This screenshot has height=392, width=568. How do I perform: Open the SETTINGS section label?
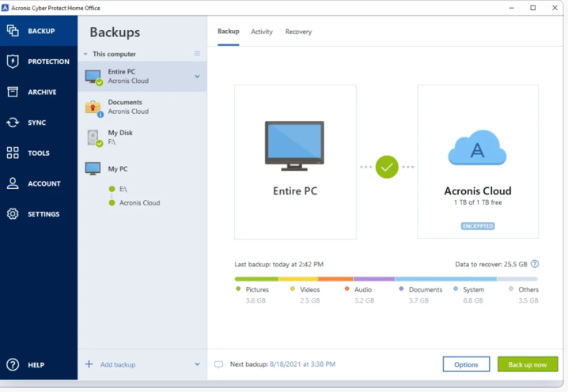click(x=44, y=214)
